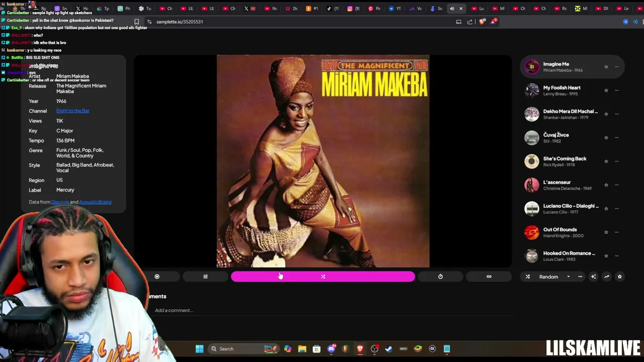This screenshot has width=644, height=362.
Task: Select She's Coming Back track title
Action: pyautogui.click(x=565, y=159)
